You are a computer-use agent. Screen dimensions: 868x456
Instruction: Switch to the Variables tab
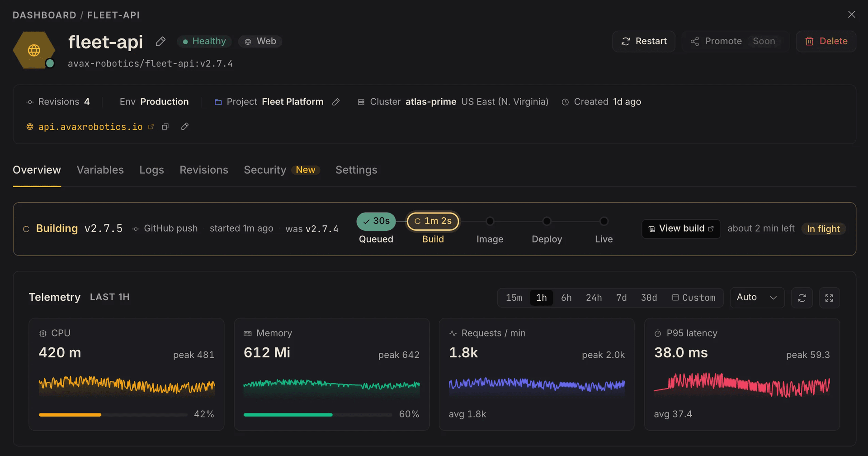coord(100,170)
